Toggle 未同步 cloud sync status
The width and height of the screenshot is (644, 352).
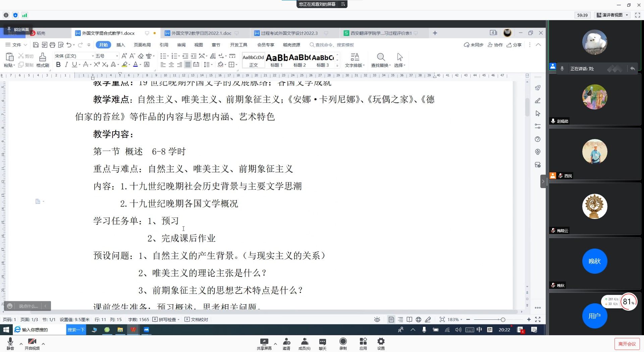click(473, 45)
